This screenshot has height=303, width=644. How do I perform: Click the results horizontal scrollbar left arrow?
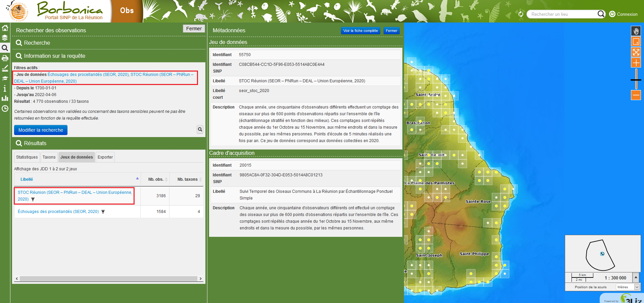tap(17, 278)
